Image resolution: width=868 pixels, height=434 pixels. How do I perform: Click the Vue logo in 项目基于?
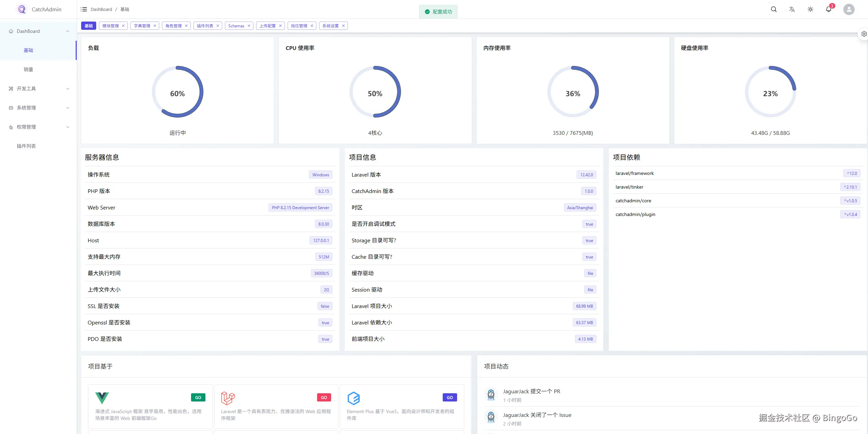102,398
